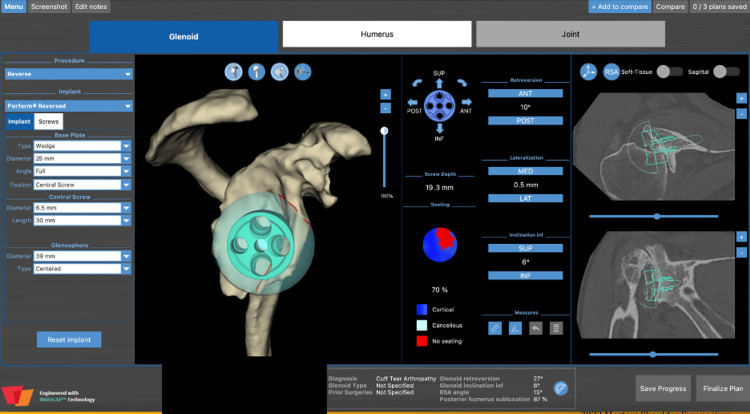Click the Reset implant button

point(69,339)
